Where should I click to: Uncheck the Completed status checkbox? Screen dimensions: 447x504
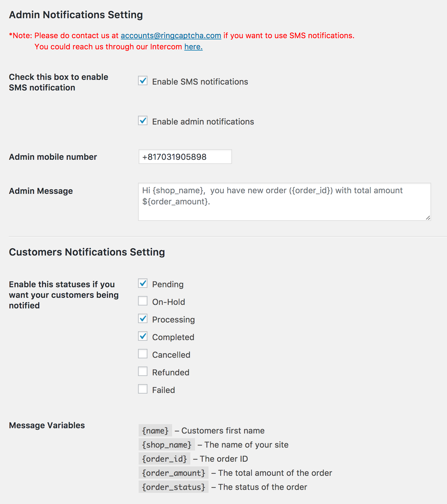(x=143, y=336)
